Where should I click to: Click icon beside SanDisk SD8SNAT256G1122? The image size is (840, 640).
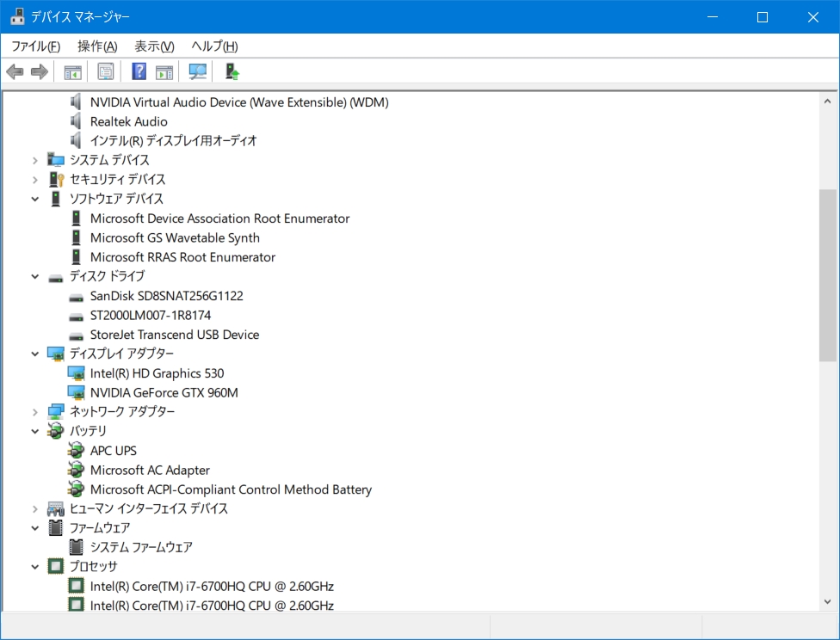coord(76,298)
